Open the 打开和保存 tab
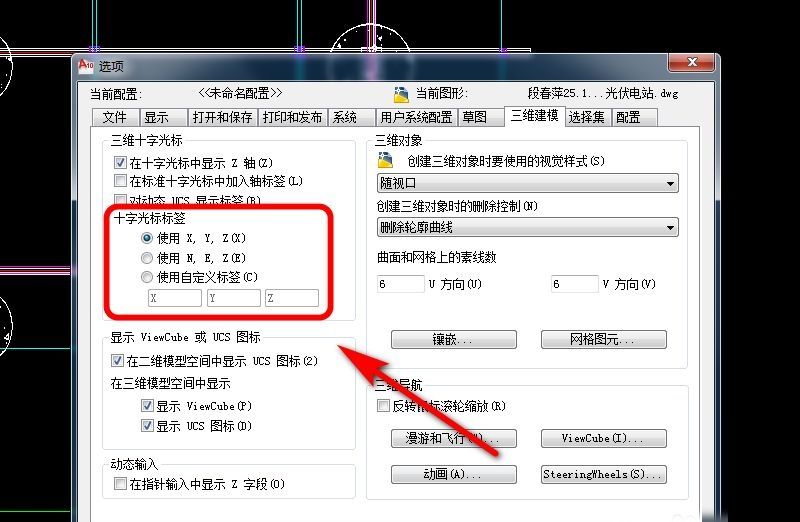The image size is (800, 522). (x=222, y=117)
